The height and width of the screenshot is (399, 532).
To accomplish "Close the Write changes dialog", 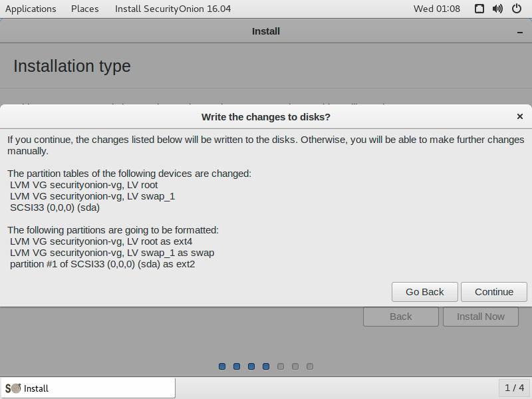I will tap(519, 116).
